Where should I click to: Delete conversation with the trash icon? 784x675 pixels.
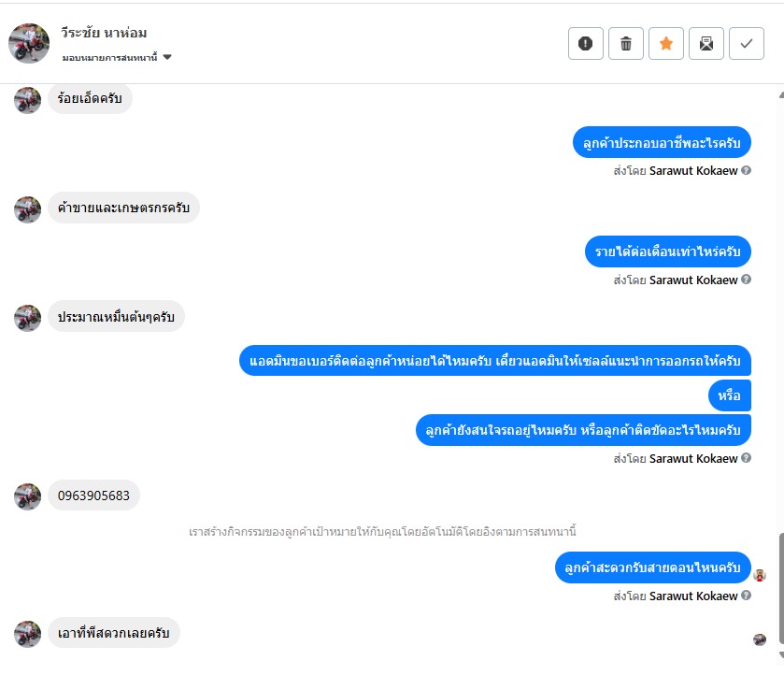point(625,44)
